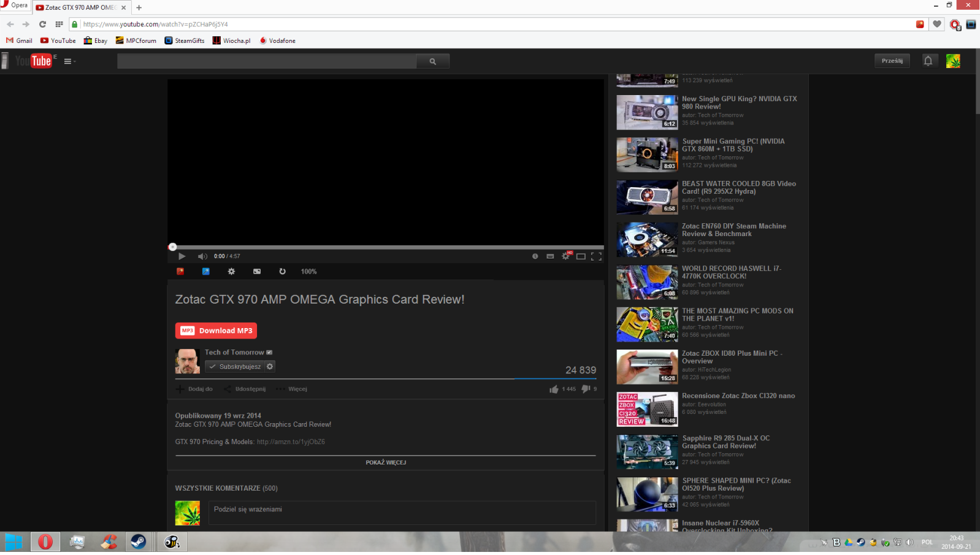Toggle subtitles in the player controls
Viewport: 980px width, 555px height.
click(x=550, y=256)
